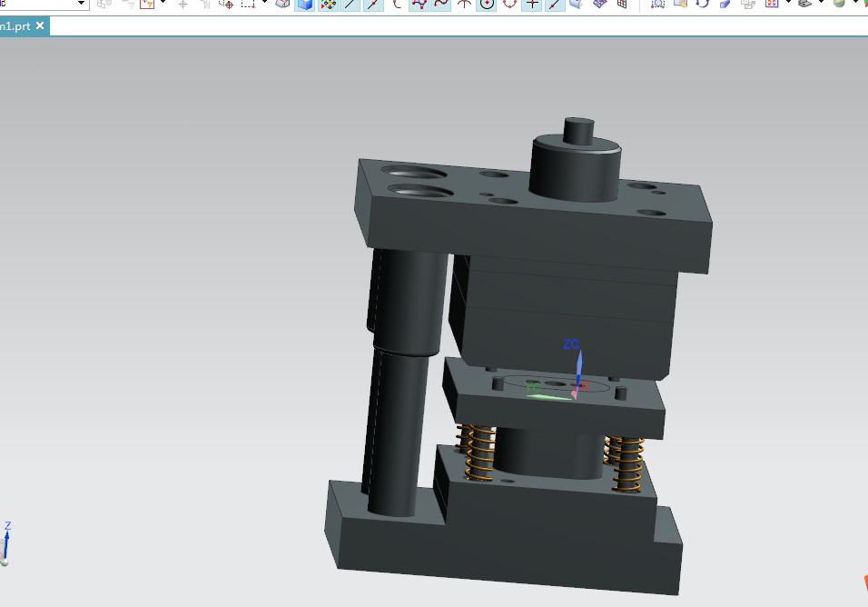Image resolution: width=868 pixels, height=607 pixels.
Task: Toggle Point on Face snap
Action: click(x=577, y=5)
